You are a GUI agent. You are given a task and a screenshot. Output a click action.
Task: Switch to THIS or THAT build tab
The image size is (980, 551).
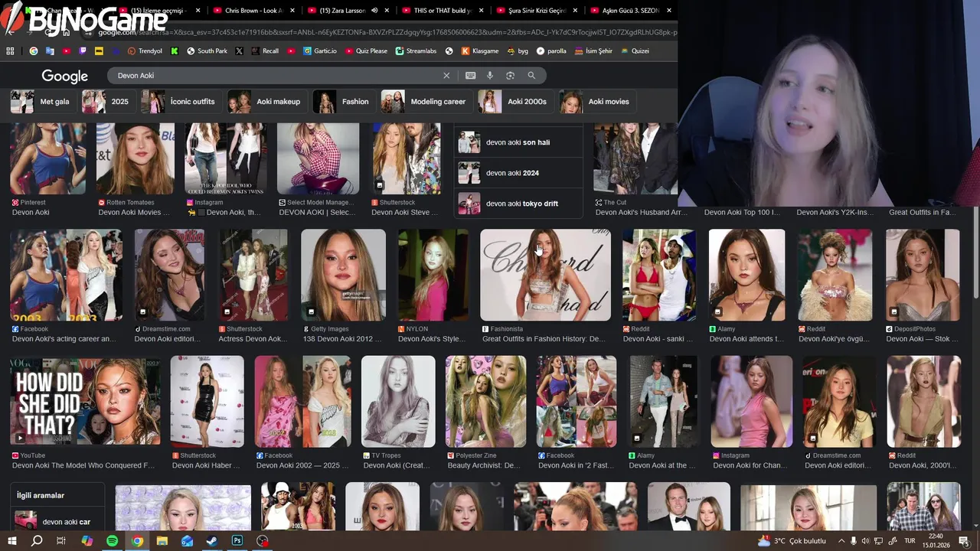(441, 11)
